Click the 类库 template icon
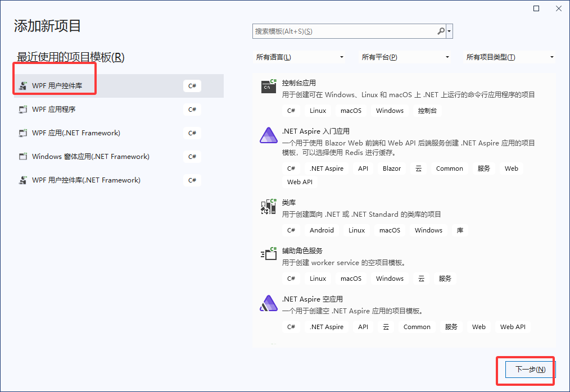Viewport: 570px width, 392px height. click(x=268, y=206)
